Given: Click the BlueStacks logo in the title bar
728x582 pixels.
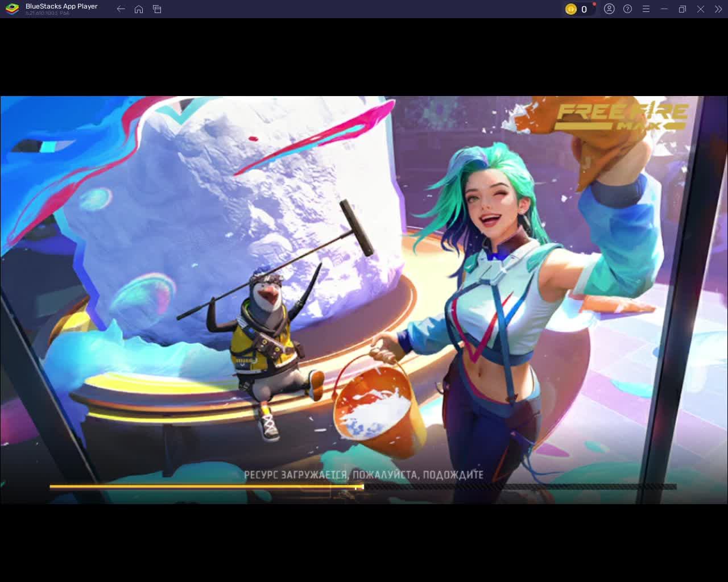Looking at the screenshot, I should (12, 9).
